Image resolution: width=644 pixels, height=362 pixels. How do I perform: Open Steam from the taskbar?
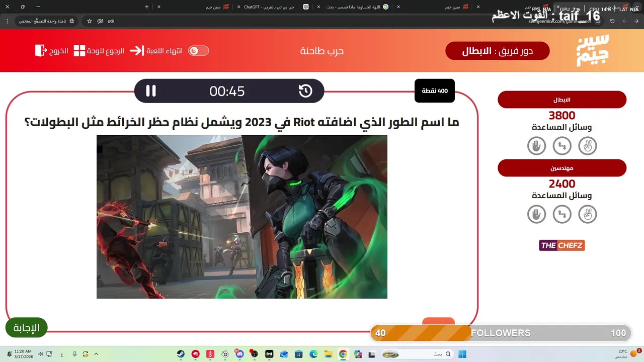click(x=181, y=354)
